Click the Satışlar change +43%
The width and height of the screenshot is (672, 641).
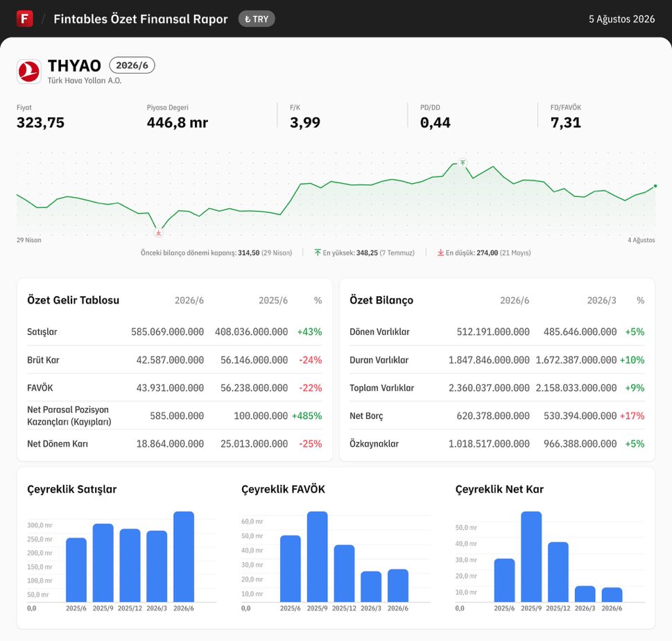coord(309,332)
